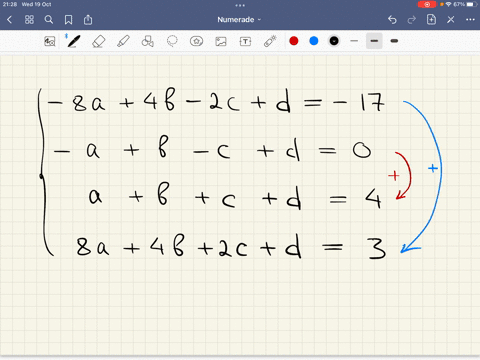Viewport: 480px width, 360px height.
Task: Select the thinnest stroke width
Action: (x=354, y=41)
